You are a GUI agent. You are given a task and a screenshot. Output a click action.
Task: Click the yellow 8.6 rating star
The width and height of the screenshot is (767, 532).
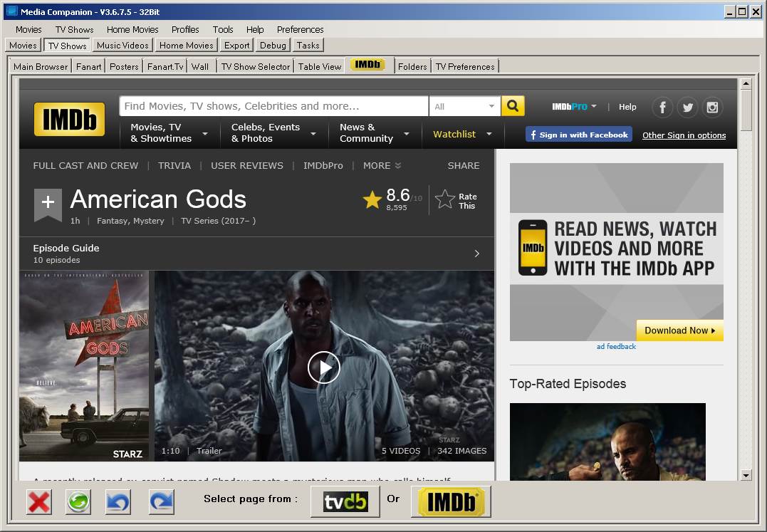pyautogui.click(x=372, y=199)
